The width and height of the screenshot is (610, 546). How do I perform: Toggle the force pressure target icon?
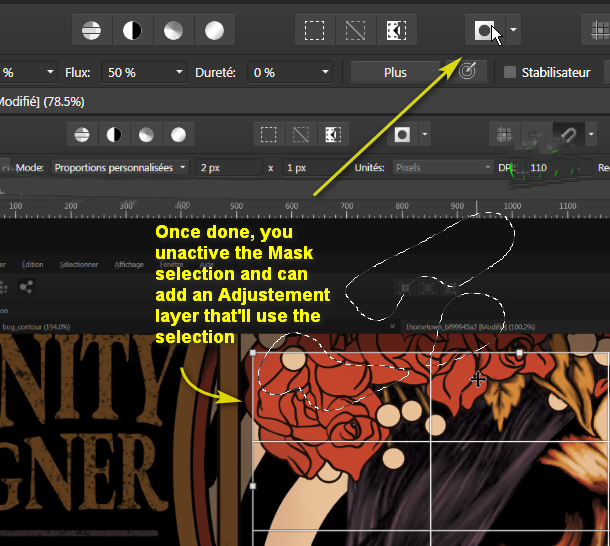point(467,71)
